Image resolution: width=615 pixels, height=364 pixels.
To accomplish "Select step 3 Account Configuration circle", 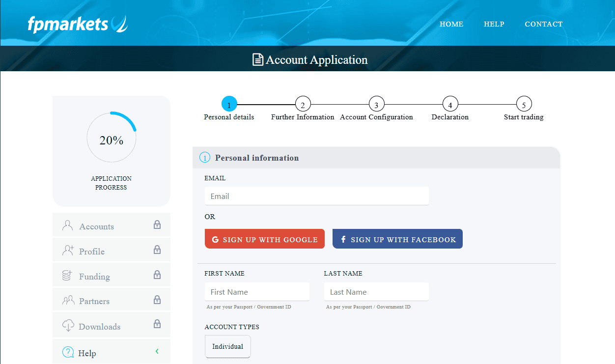I will pyautogui.click(x=376, y=104).
